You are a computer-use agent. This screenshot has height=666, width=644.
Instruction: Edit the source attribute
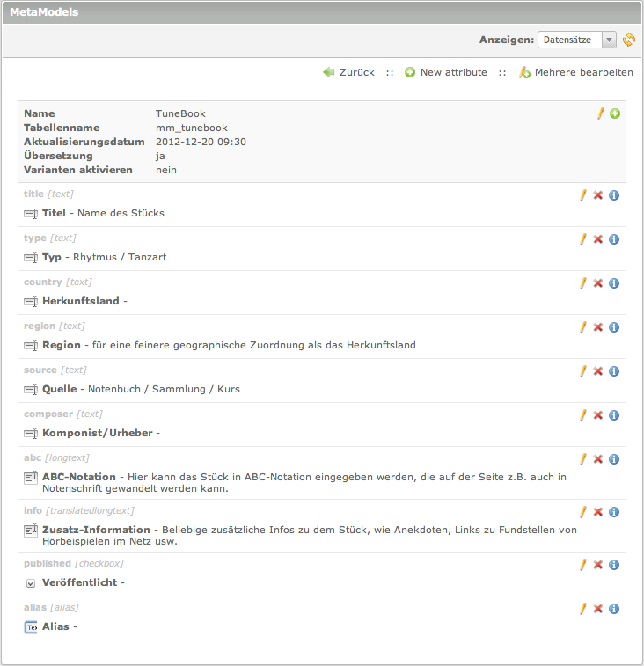582,371
